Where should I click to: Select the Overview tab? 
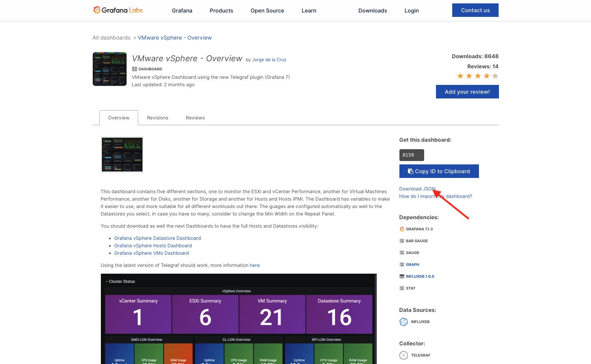pos(119,118)
